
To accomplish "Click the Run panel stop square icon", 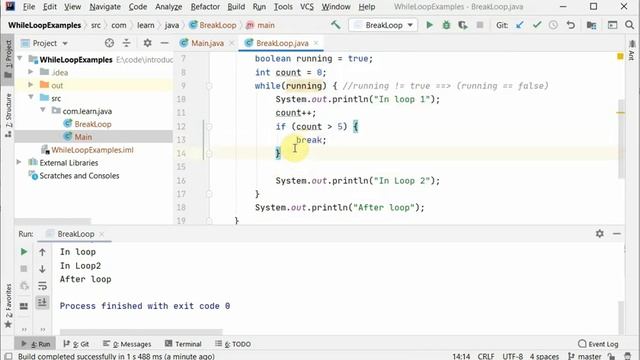I will click(x=24, y=269).
